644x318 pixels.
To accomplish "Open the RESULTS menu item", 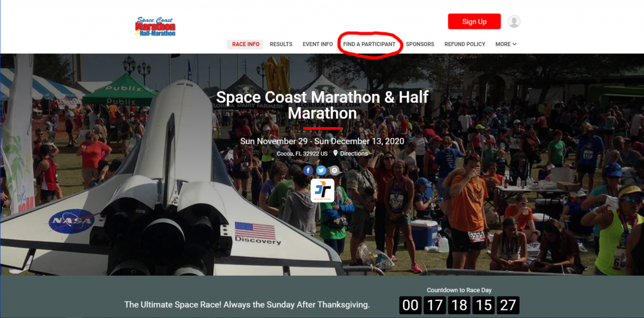I will click(x=281, y=44).
